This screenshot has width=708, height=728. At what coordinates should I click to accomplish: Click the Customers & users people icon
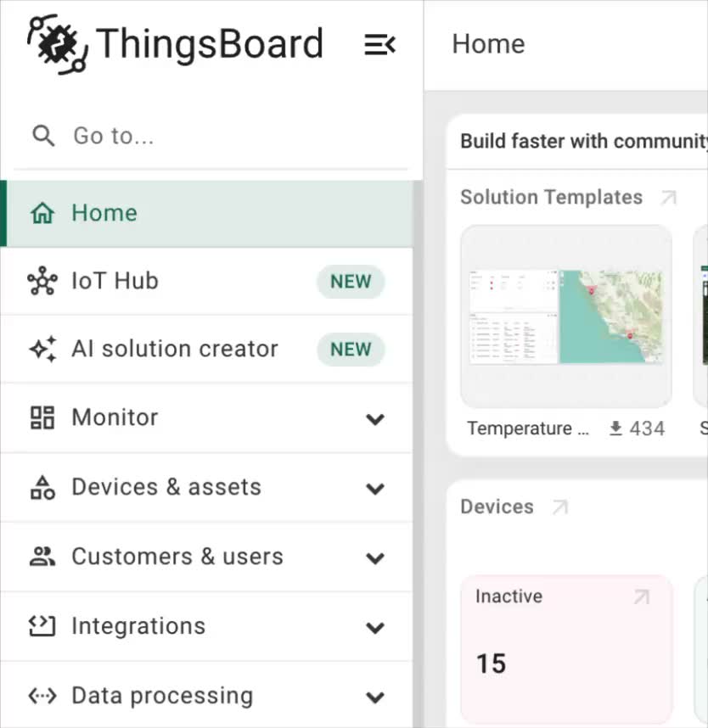click(x=42, y=557)
